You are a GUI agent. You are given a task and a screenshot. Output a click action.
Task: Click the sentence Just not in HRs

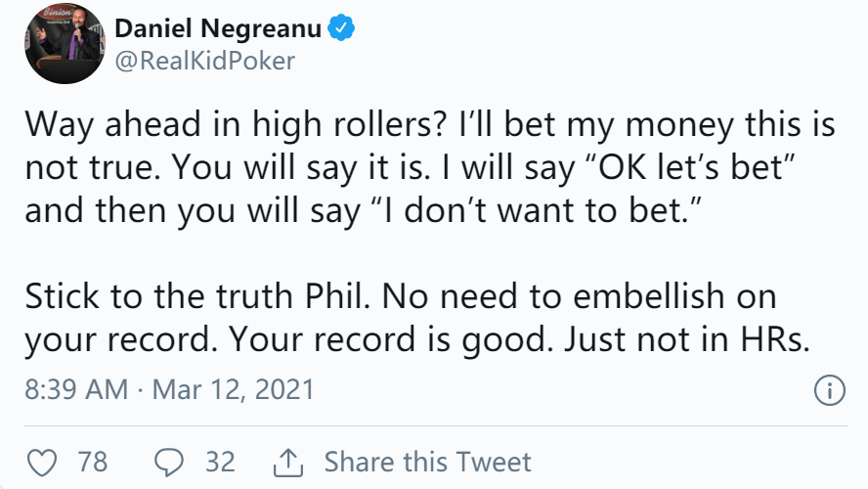[687, 339]
